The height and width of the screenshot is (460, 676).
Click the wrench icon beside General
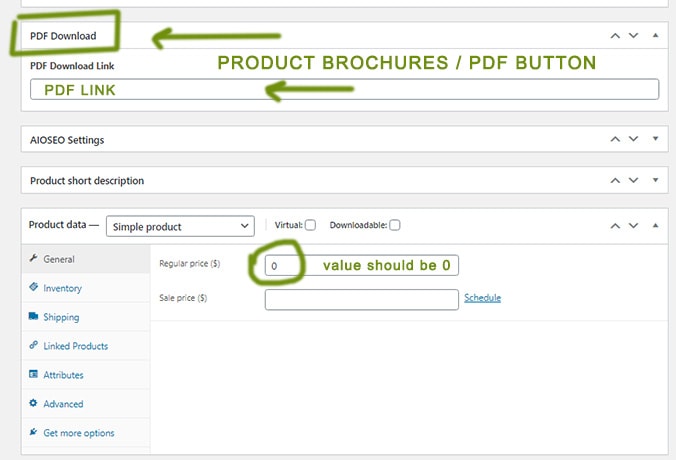tap(34, 259)
